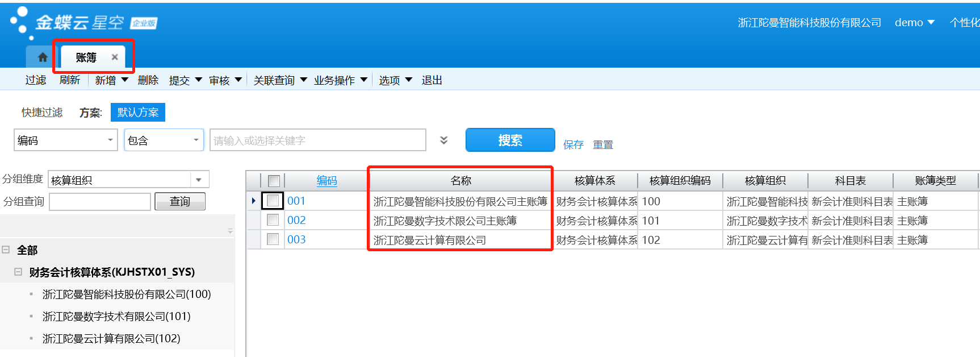Go to the Home tab icon
The height and width of the screenshot is (357, 980).
tap(43, 57)
